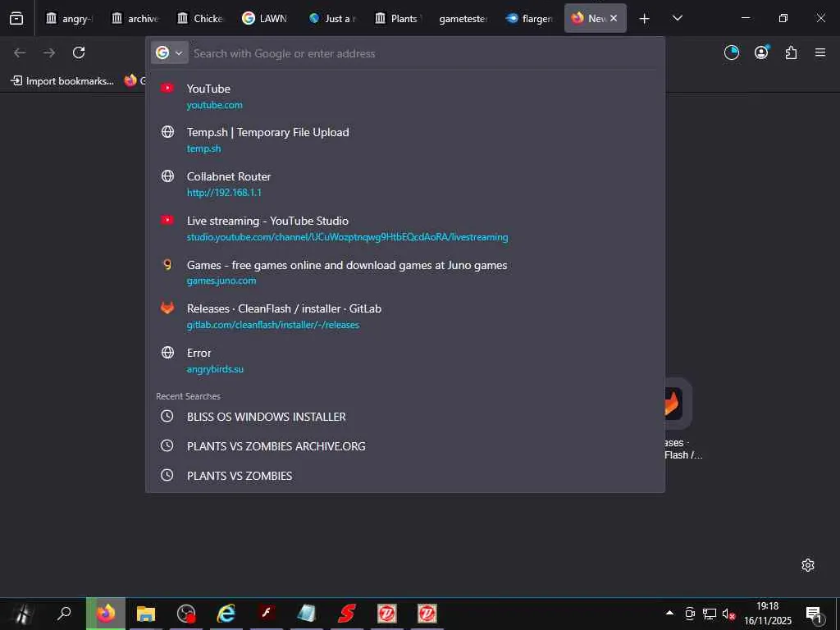Click Import bookmarks toolbar item

[63, 81]
